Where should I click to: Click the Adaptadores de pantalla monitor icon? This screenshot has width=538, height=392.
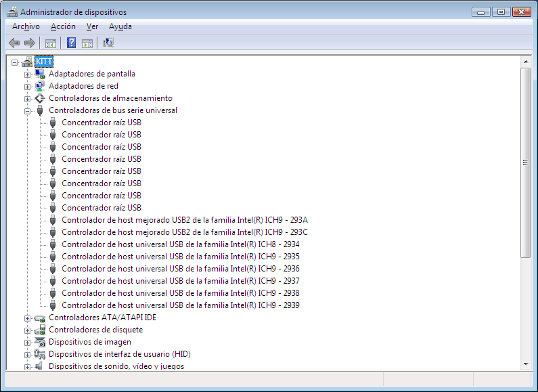(x=40, y=74)
